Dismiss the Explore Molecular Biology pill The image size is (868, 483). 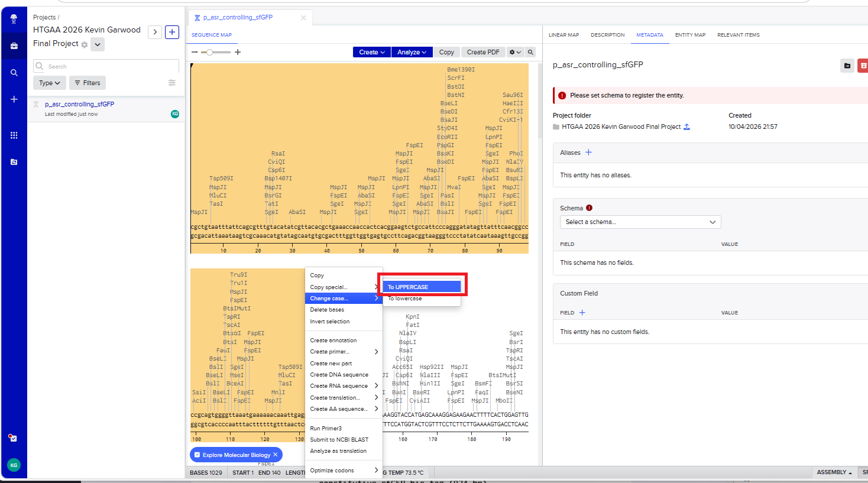pyautogui.click(x=276, y=455)
